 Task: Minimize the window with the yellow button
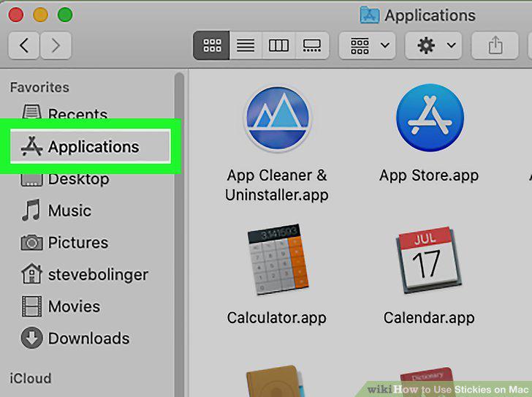point(40,15)
